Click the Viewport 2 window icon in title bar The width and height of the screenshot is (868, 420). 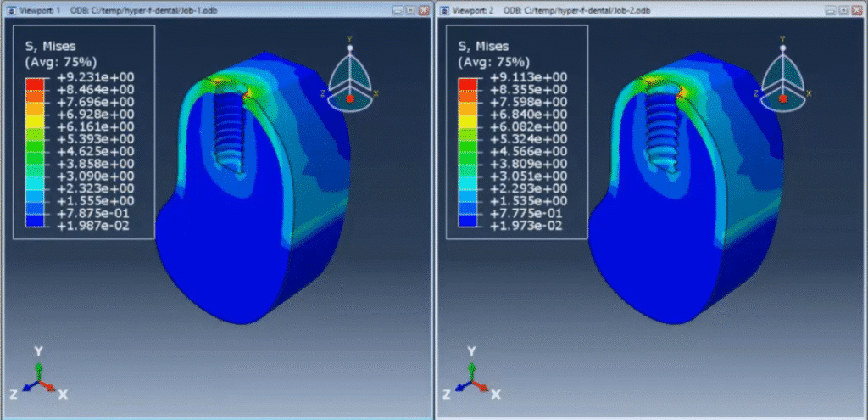click(x=443, y=10)
